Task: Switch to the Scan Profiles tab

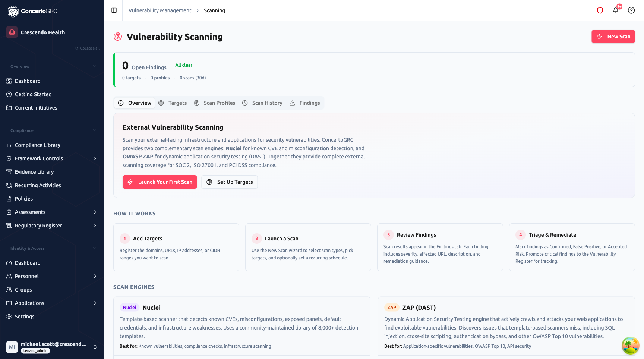Action: click(215, 103)
